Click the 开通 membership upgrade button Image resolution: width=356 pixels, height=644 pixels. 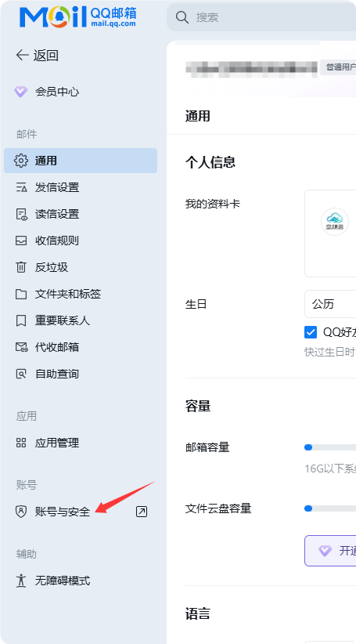[x=330, y=551]
